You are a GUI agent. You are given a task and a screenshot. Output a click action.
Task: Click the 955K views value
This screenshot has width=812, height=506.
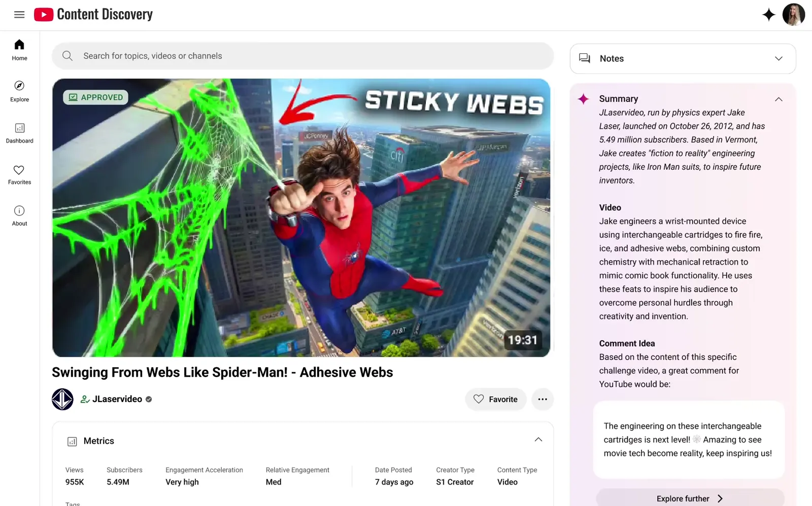pos(75,482)
